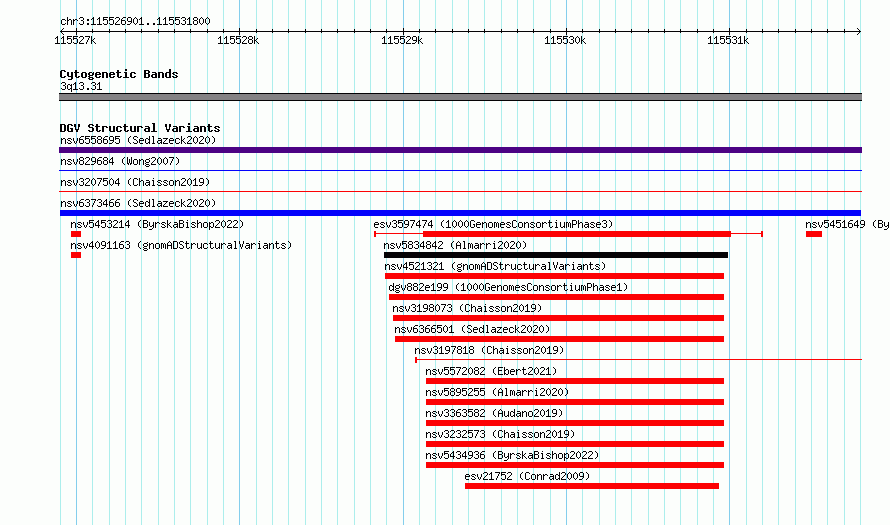This screenshot has height=525, width=890.
Task: Click the 115529k ruler tick label
Action: coord(402,40)
